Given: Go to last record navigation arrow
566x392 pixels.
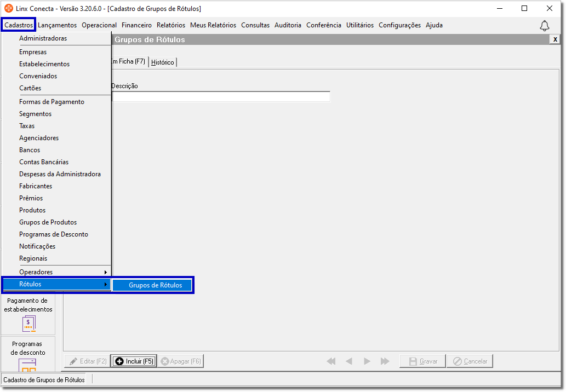Looking at the screenshot, I should point(385,361).
